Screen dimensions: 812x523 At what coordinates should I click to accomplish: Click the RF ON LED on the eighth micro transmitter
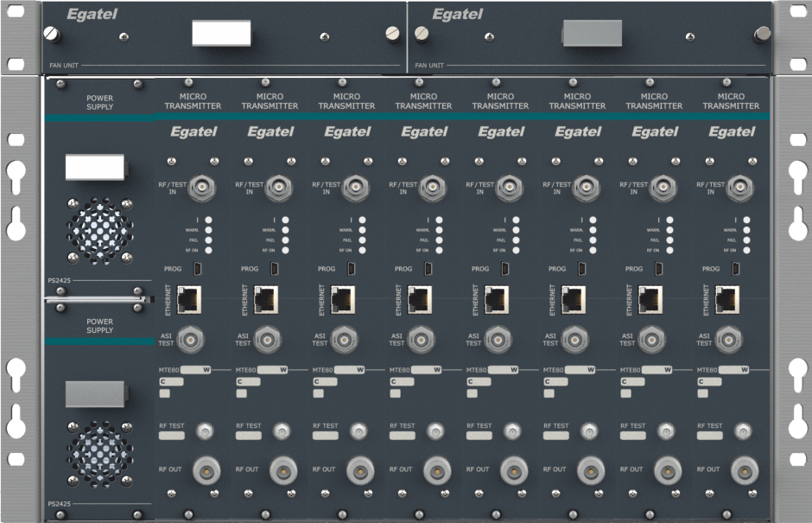coord(746,251)
